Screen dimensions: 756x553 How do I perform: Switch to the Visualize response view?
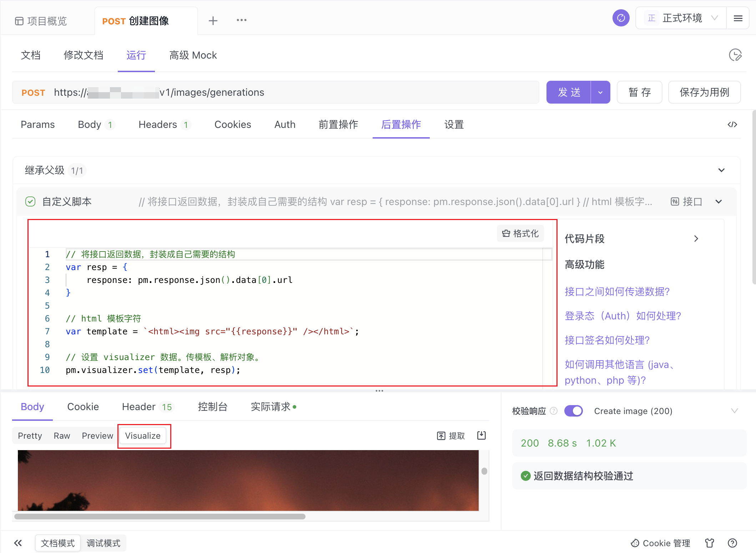coord(142,435)
